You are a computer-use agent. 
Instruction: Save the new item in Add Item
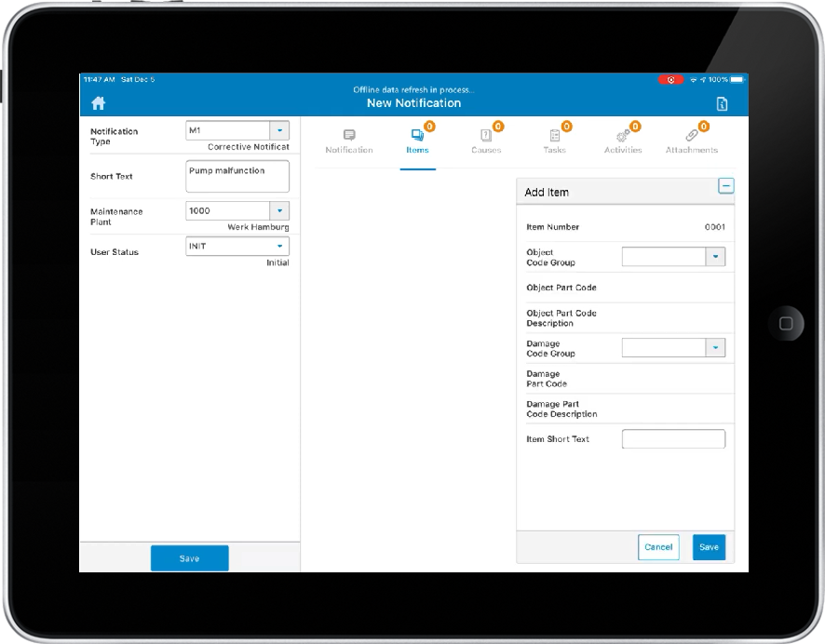(709, 547)
